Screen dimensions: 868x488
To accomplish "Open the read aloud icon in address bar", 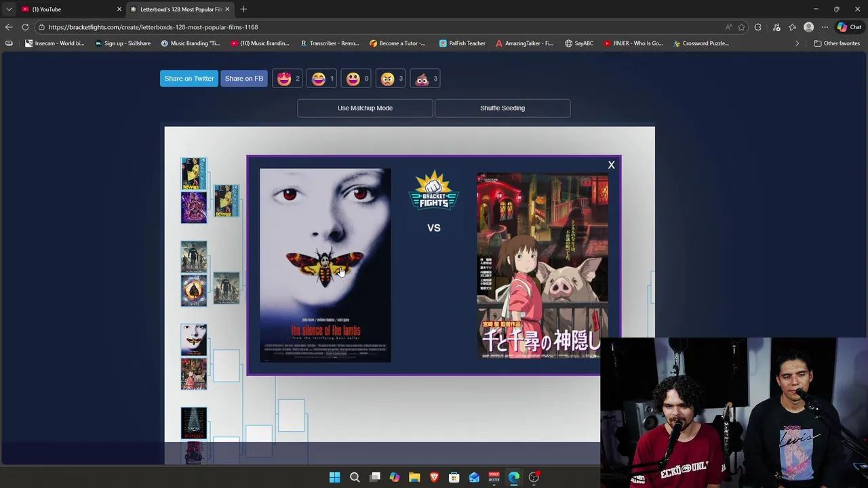I will [x=728, y=27].
